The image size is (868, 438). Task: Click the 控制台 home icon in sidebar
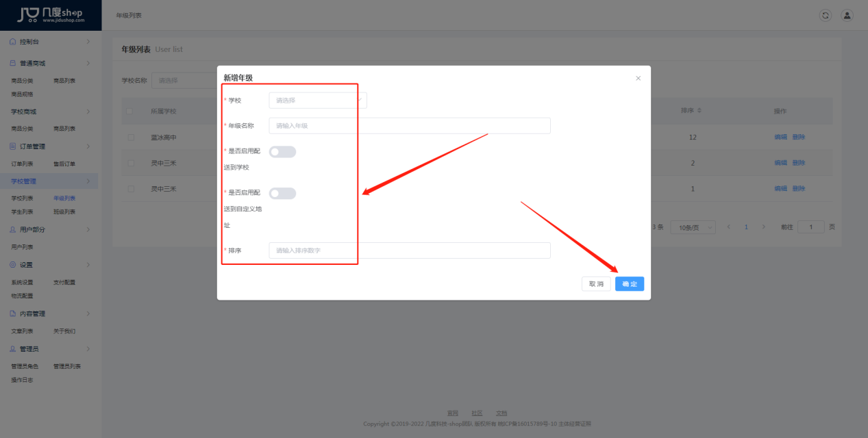tap(13, 42)
